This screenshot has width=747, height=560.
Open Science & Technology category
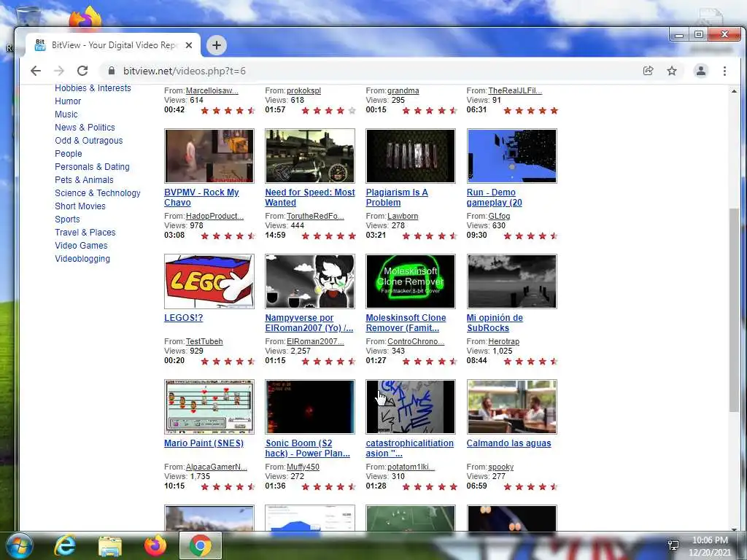(x=98, y=192)
